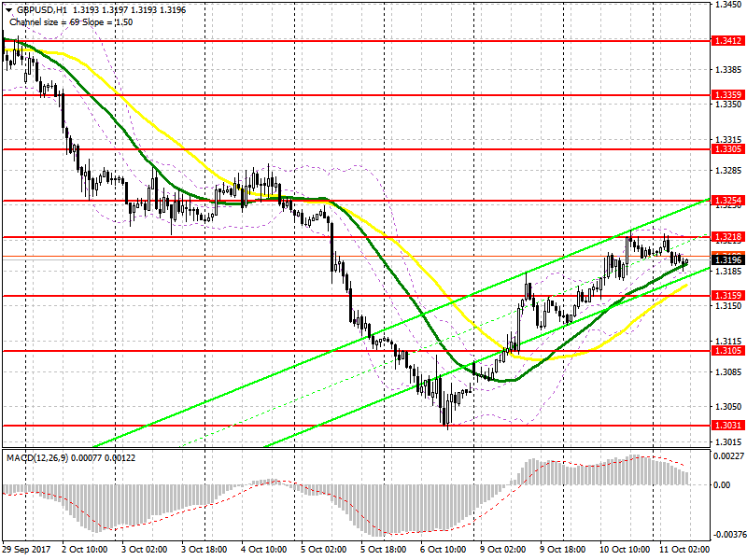Click the 29 Sep 2017 date label
Screen dimensions: 747x560
point(25,550)
